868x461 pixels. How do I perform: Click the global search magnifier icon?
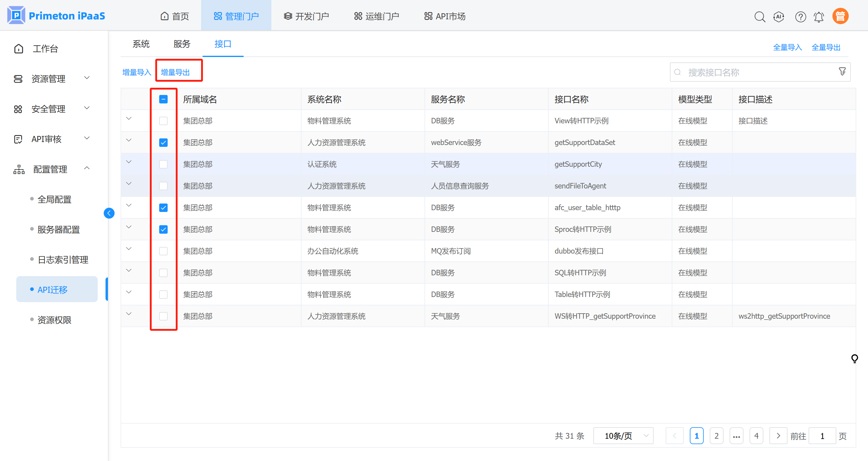[759, 16]
